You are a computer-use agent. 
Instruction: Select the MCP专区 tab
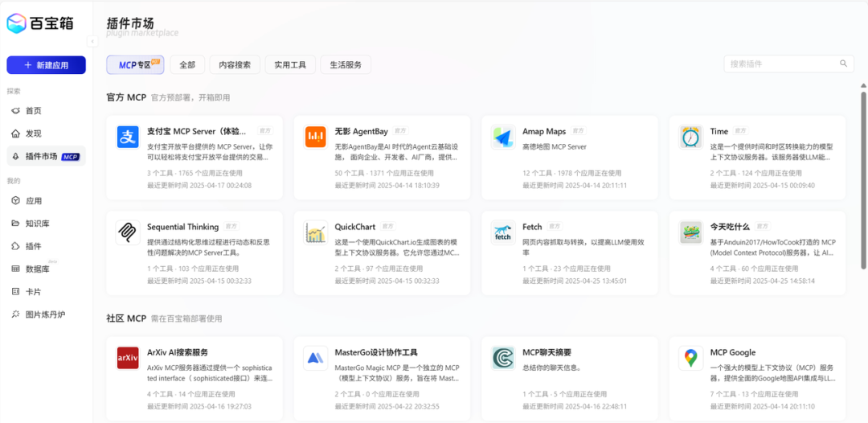coord(136,65)
